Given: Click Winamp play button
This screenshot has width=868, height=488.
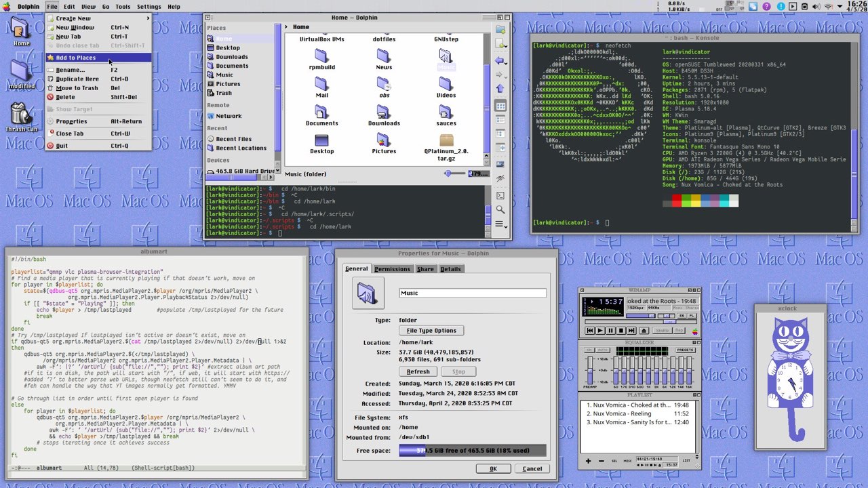Looking at the screenshot, I should click(600, 330).
